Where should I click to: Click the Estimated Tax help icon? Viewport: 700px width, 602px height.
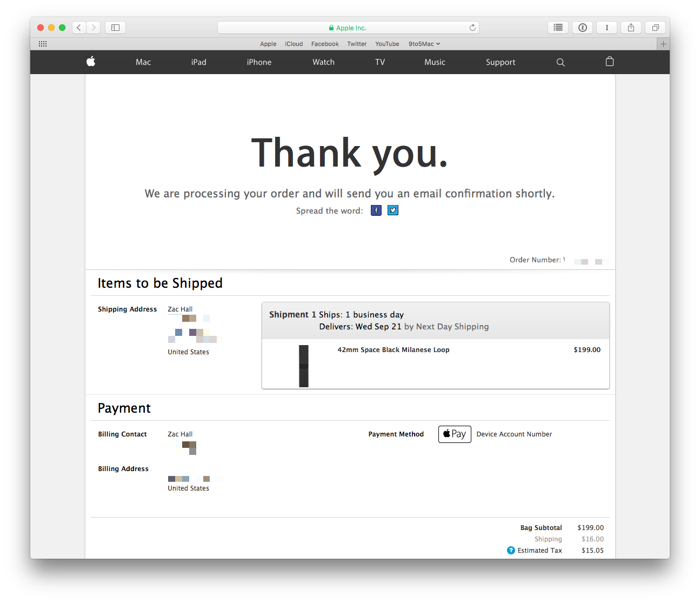tap(511, 550)
